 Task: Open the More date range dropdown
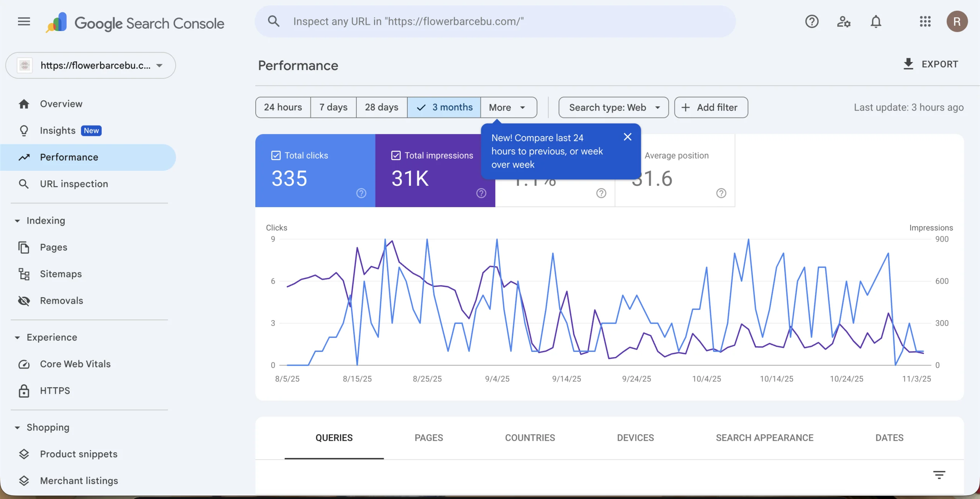[508, 108]
